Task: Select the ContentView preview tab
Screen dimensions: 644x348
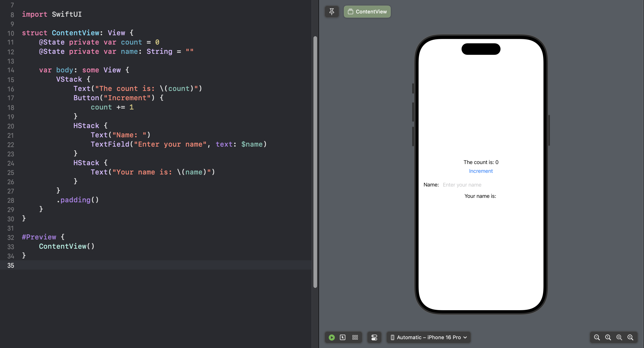Action: click(x=367, y=12)
